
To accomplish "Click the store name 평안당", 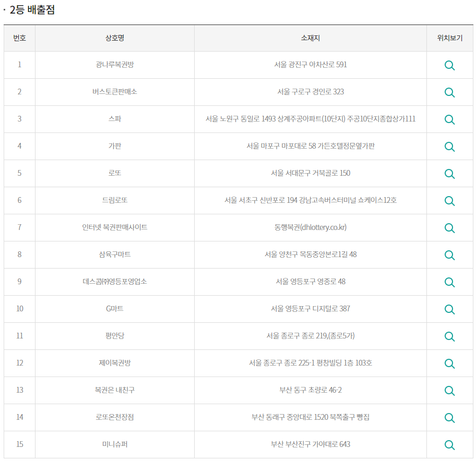I will pyautogui.click(x=115, y=336).
